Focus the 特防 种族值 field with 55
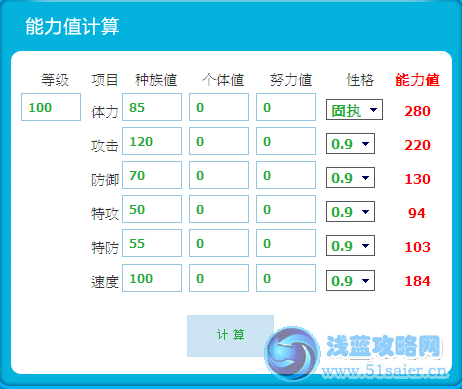 [x=152, y=243]
